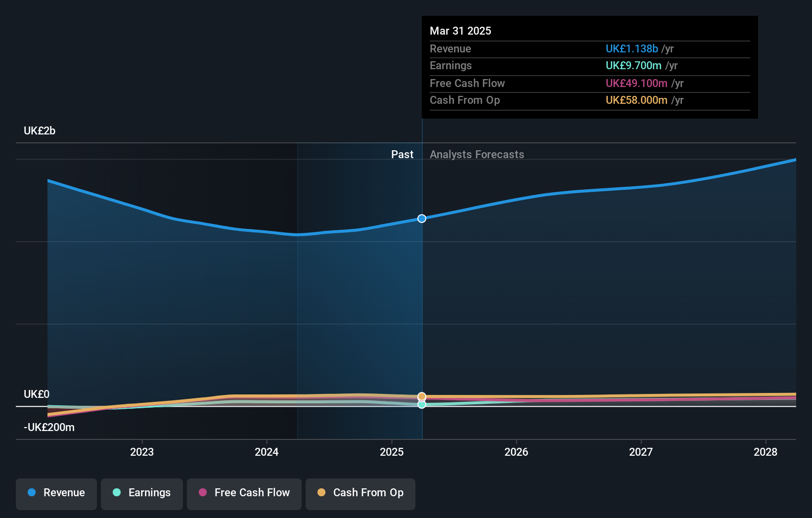Click the 2027 axis label

[x=641, y=452]
